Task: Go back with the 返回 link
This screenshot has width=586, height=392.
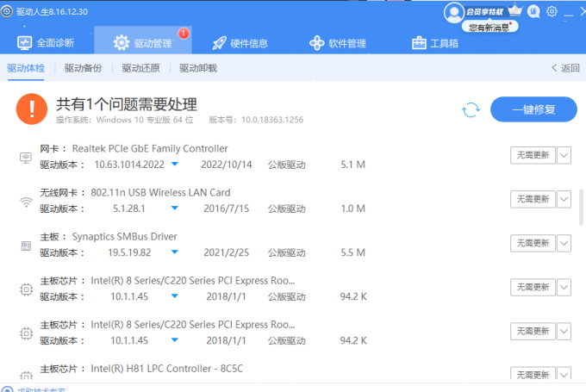Action: click(x=565, y=68)
